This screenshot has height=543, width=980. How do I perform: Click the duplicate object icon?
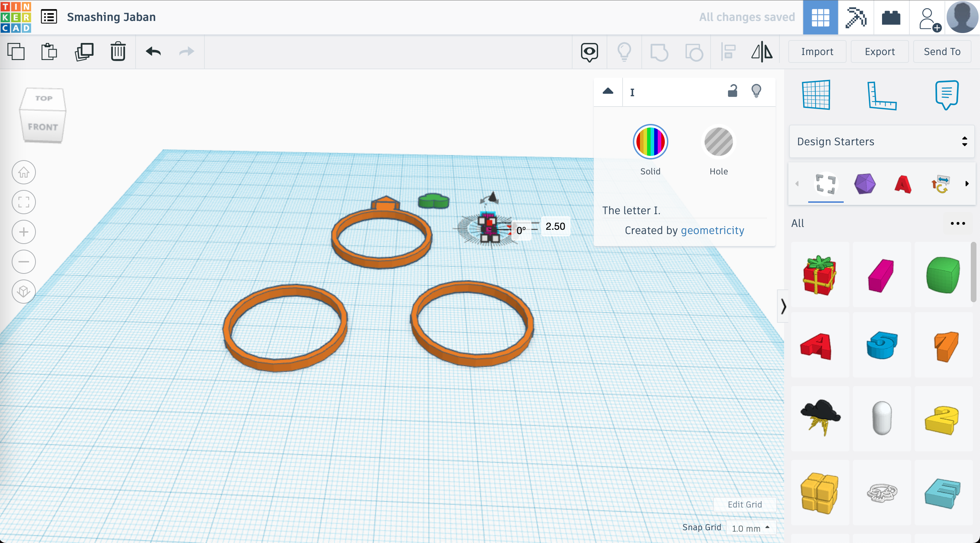click(83, 52)
